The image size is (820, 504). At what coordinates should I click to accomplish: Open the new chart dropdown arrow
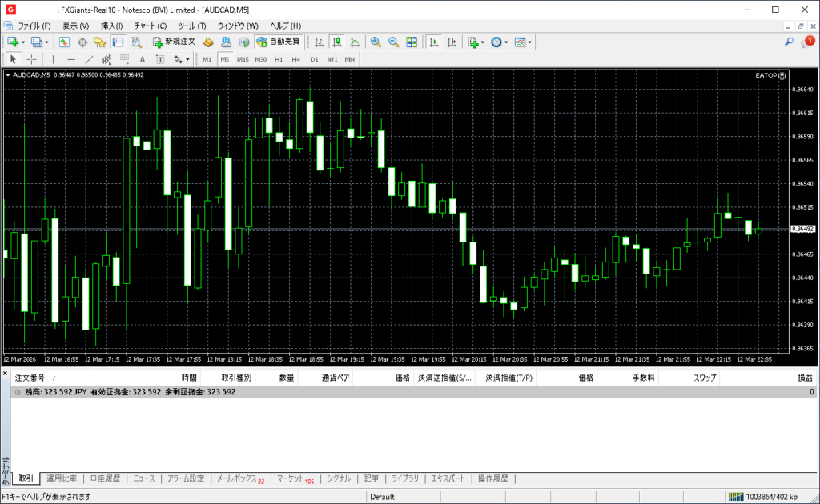[x=23, y=42]
